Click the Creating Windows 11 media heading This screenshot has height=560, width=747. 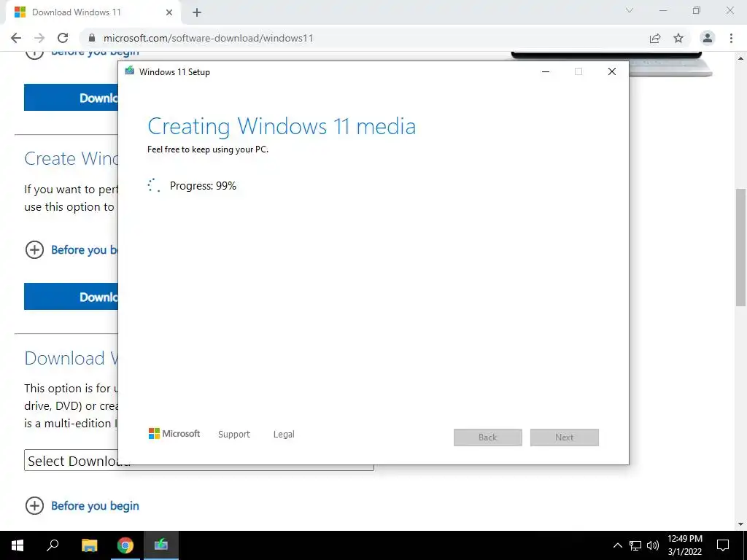(282, 127)
